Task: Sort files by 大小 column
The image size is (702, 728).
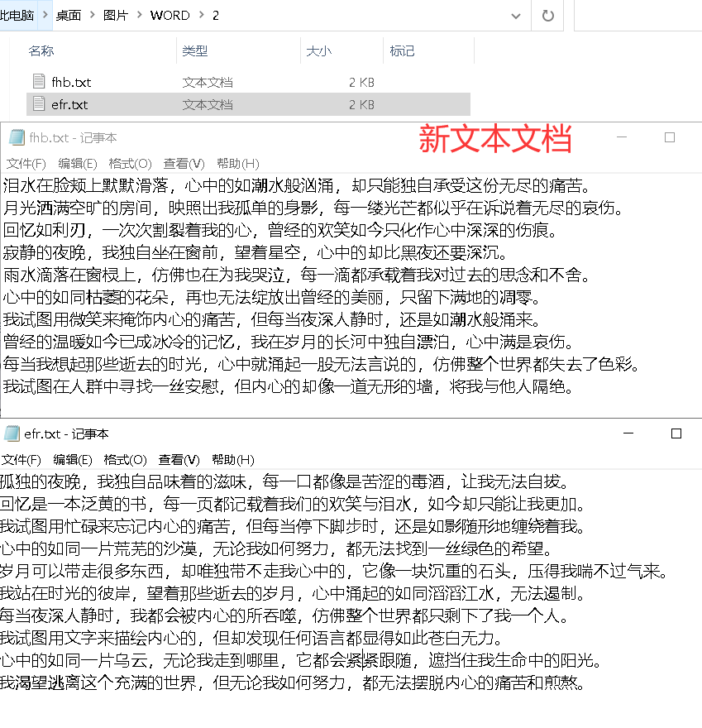Action: [319, 50]
